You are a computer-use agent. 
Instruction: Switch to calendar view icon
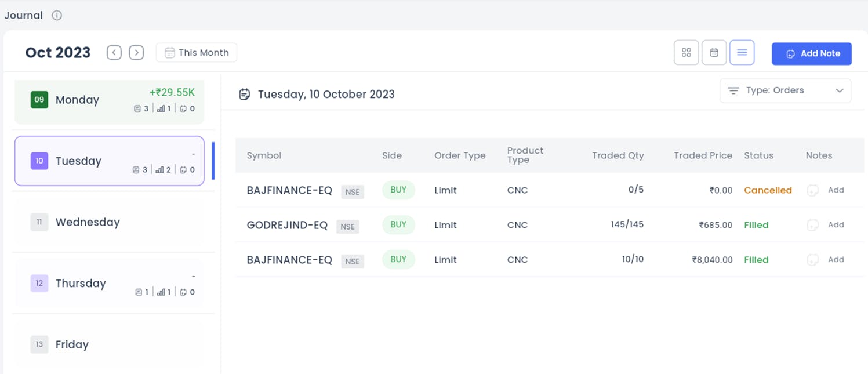coord(714,53)
